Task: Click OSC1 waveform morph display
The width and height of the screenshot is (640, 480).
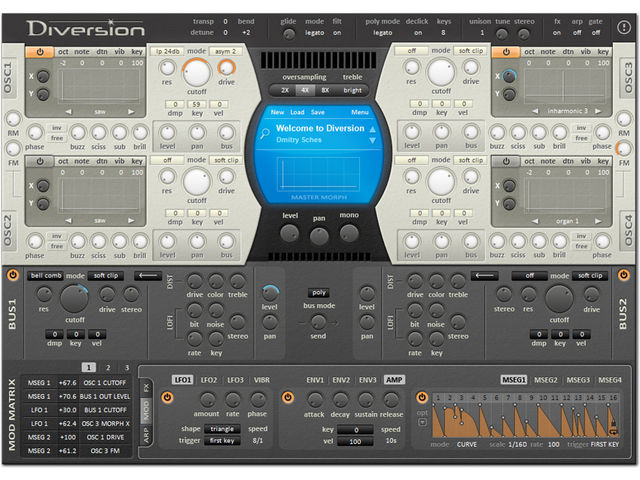Action: click(99, 86)
